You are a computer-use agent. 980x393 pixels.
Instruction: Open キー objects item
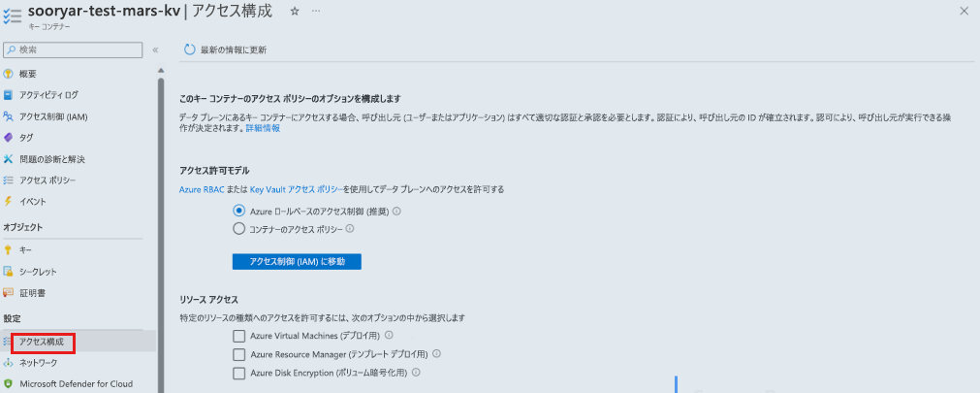tap(25, 250)
